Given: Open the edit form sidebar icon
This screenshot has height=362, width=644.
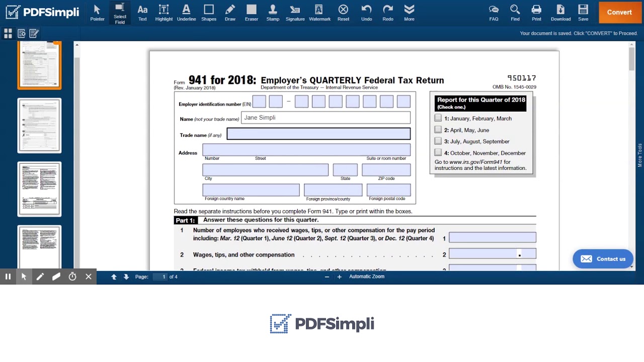Looking at the screenshot, I should [34, 34].
